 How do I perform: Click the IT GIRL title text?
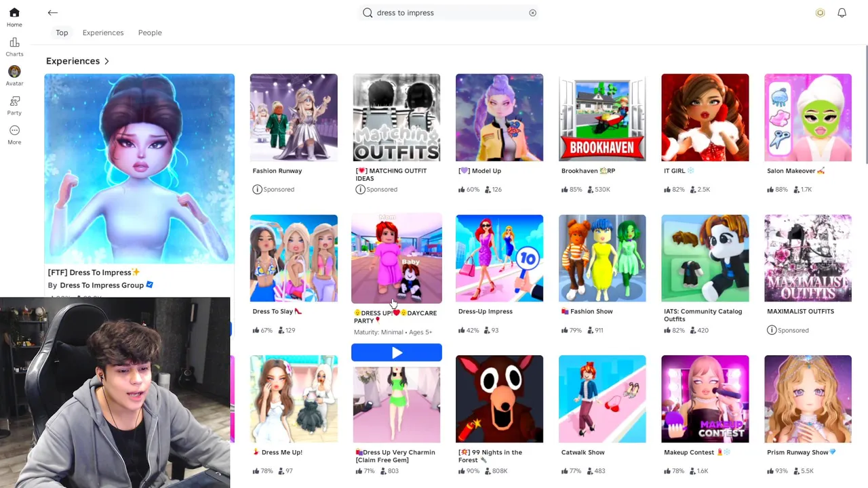pos(679,171)
